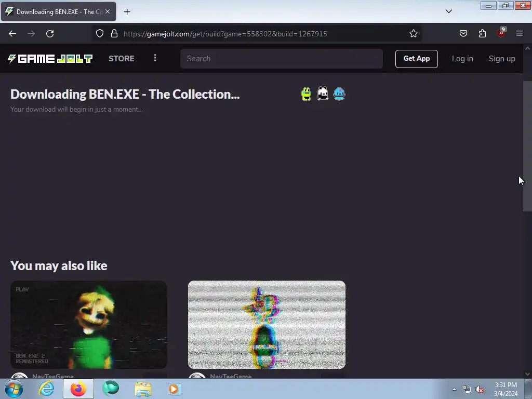Open the uBlock Origin extension icon
Image resolution: width=532 pixels, height=399 pixels.
pos(501,33)
